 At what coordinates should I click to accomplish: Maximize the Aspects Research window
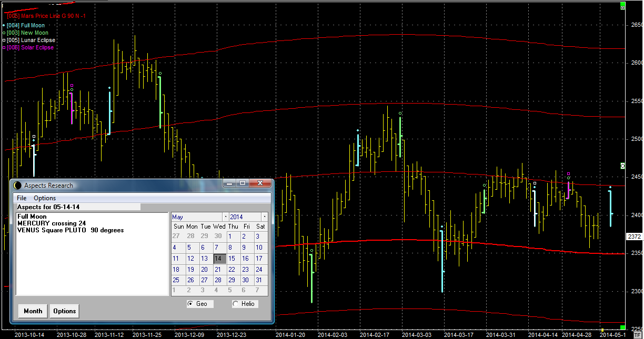click(x=243, y=183)
